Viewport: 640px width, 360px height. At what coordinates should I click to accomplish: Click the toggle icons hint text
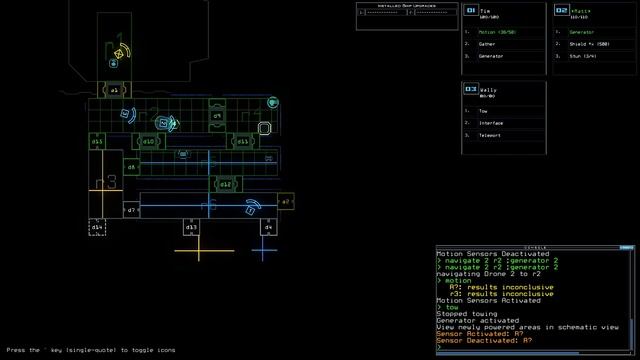pos(91,350)
